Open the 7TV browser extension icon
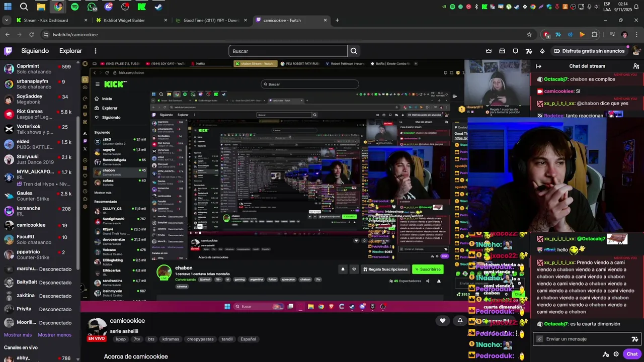The width and height of the screenshot is (644, 362). click(558, 34)
